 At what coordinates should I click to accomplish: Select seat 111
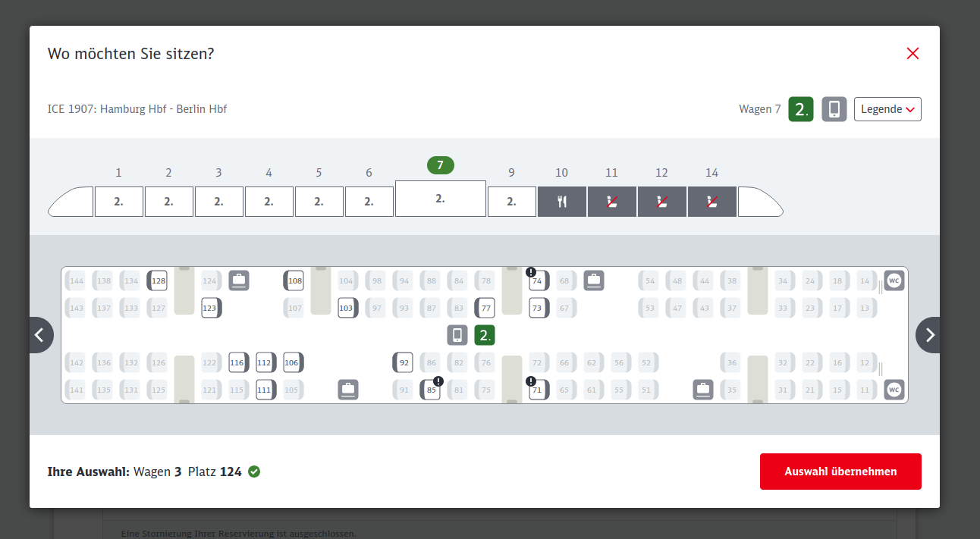pyautogui.click(x=264, y=390)
